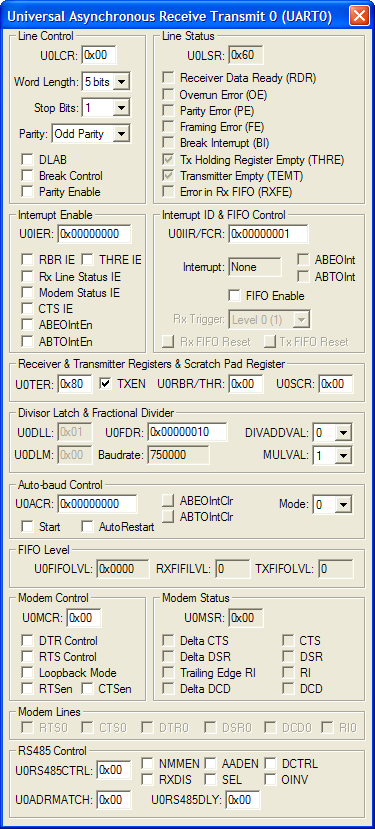Click the U0FDR register field
Screen dimensions: 375x829
tap(187, 432)
